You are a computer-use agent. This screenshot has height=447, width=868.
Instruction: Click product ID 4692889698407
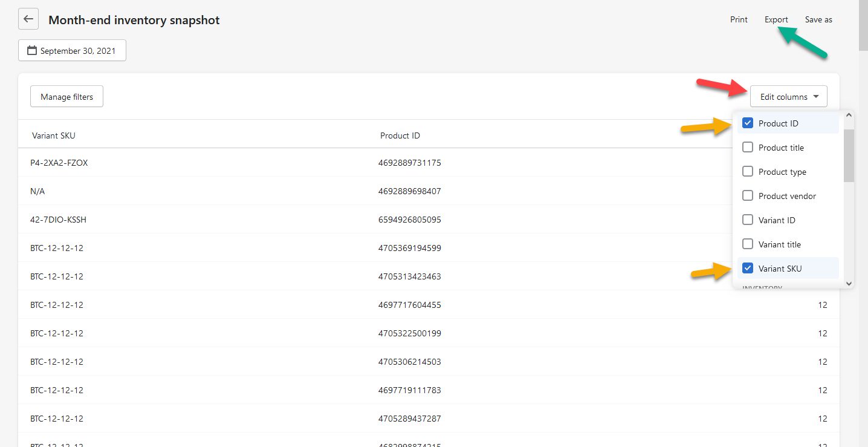pyautogui.click(x=410, y=191)
